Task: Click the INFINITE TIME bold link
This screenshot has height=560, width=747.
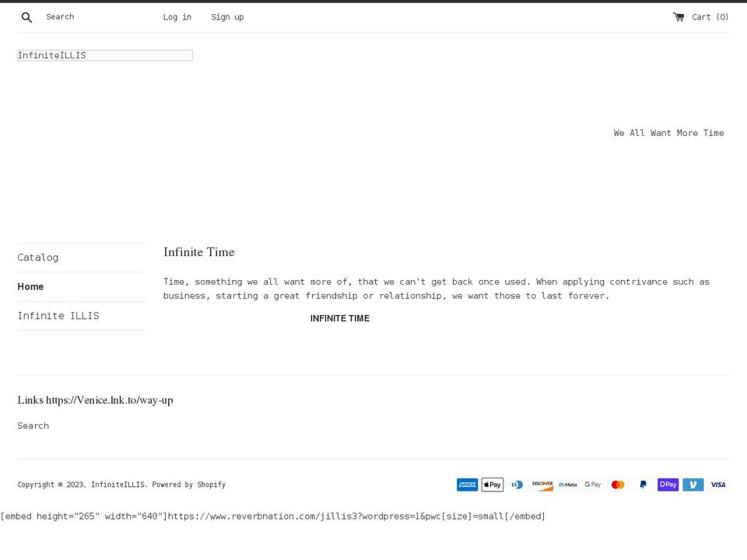Action: coord(340,319)
